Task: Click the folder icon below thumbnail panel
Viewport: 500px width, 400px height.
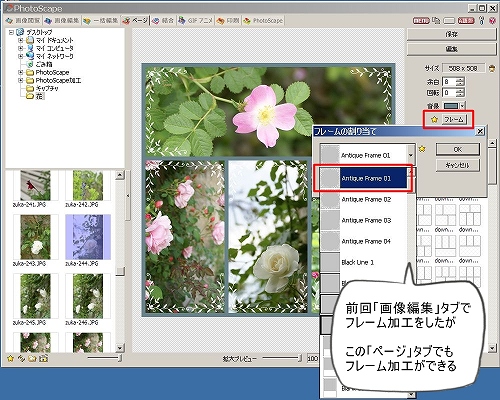Action: (x=32, y=358)
